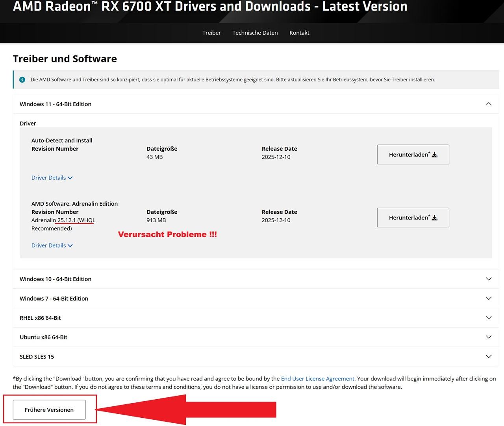Click the 913 MB file size value

tap(156, 220)
